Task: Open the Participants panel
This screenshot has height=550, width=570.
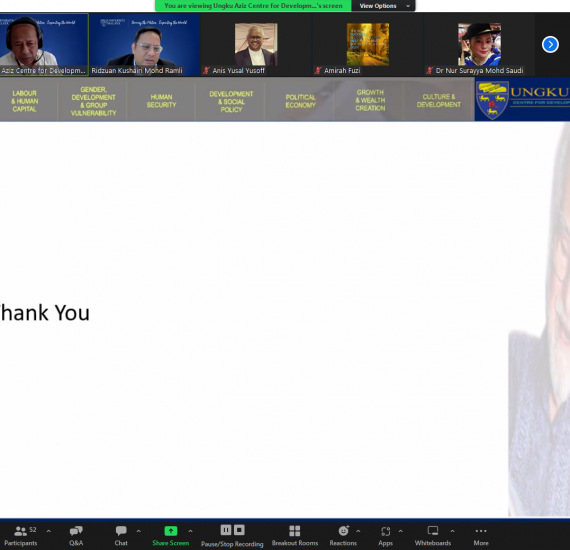Action: [x=20, y=536]
